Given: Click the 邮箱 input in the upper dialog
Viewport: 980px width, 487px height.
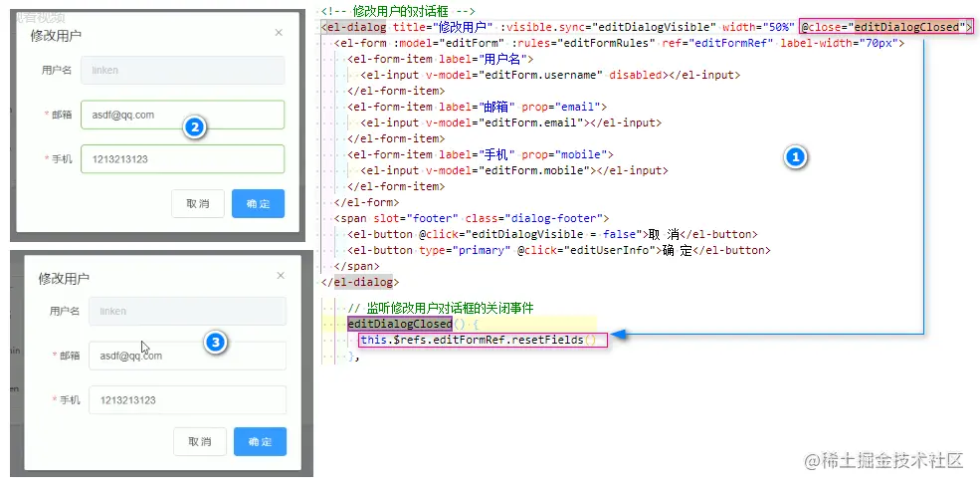Looking at the screenshot, I should (x=182, y=116).
